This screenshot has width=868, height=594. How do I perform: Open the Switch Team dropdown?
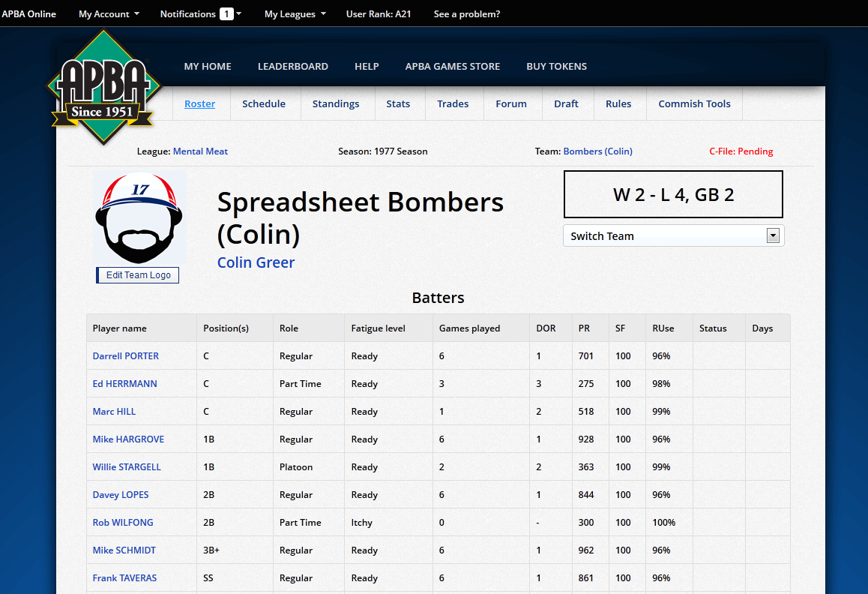click(x=673, y=235)
